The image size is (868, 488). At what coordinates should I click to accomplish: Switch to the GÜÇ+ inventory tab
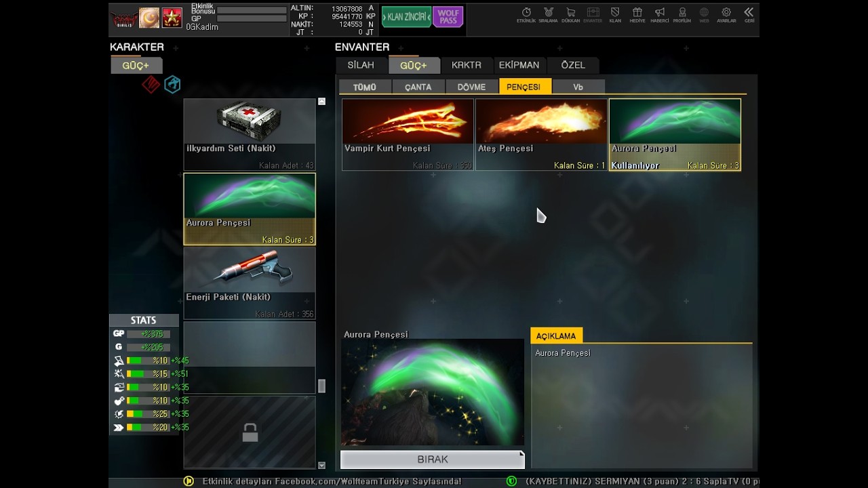tap(414, 65)
